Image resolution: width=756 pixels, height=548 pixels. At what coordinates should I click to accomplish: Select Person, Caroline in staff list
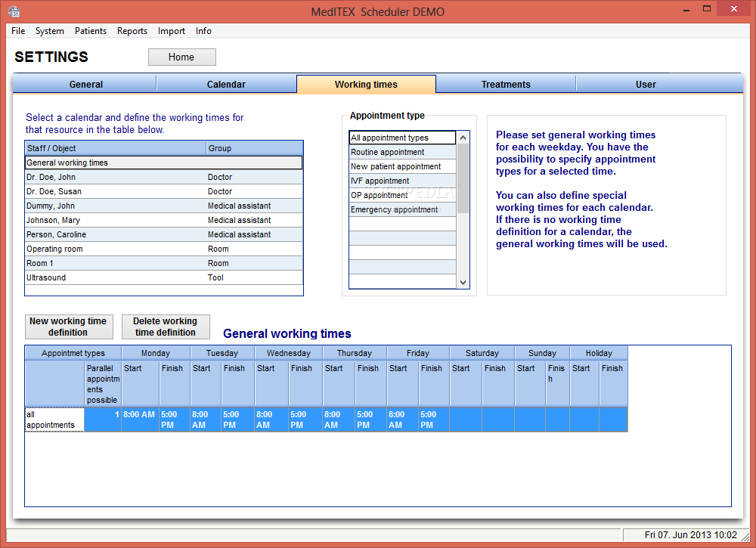click(163, 235)
